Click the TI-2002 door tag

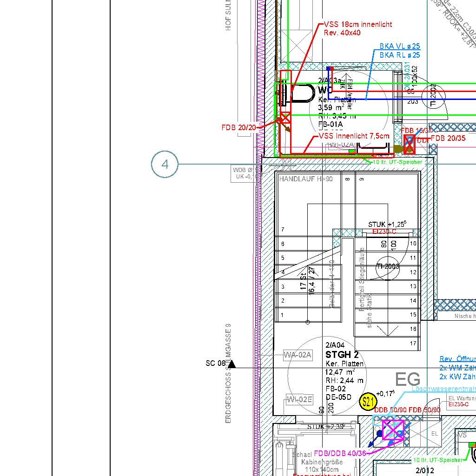[433, 96]
